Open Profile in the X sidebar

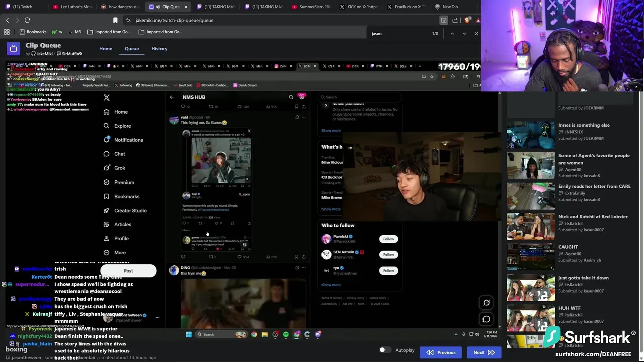(x=116, y=238)
